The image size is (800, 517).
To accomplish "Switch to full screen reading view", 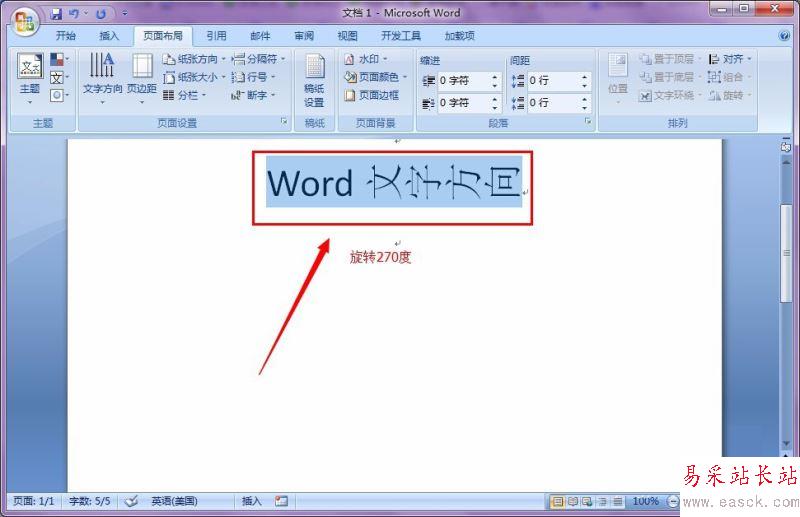I will pyautogui.click(x=573, y=502).
